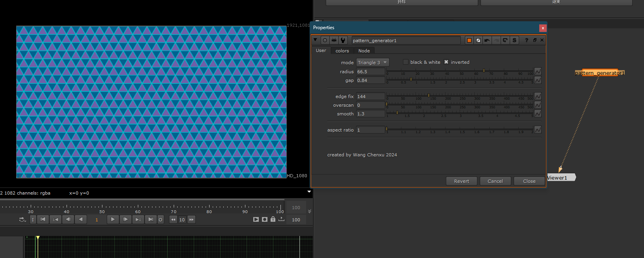Toggle the loop playback mode button
Viewport: 644px width, 258px height.
tap(22, 219)
